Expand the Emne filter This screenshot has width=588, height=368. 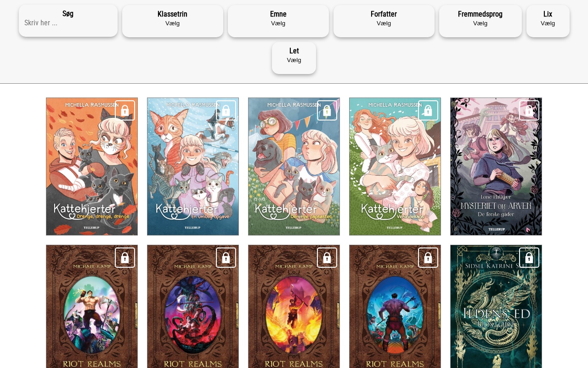(x=278, y=21)
